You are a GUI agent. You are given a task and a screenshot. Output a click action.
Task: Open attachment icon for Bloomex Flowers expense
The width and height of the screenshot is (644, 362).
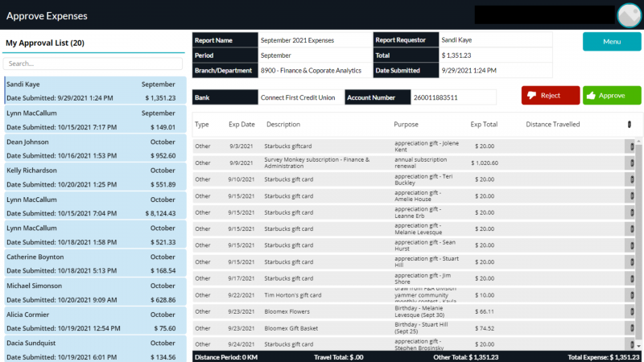(631, 311)
